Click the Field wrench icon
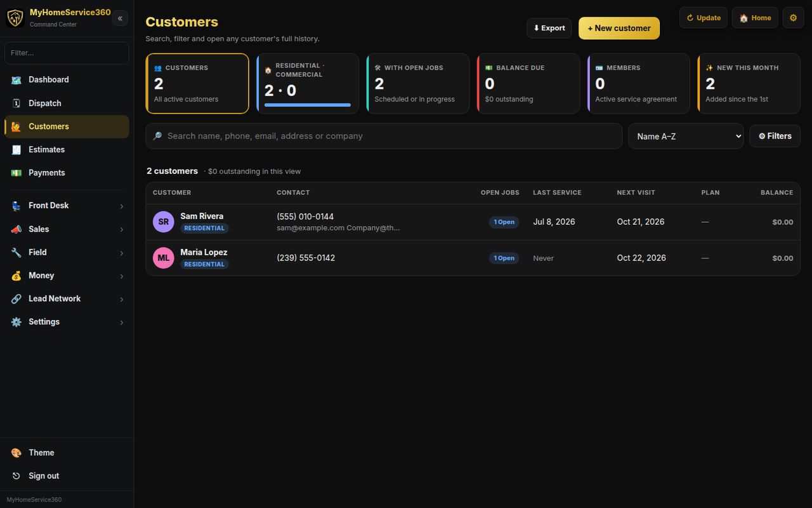The image size is (812, 508). (16, 253)
